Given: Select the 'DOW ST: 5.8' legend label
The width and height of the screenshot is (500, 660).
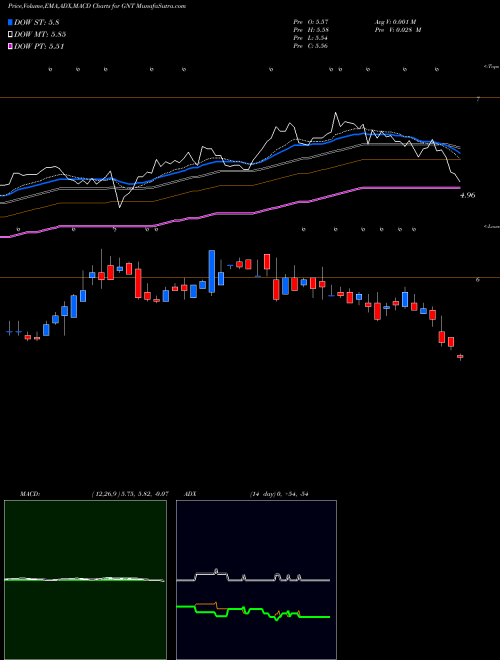Looking at the screenshot, I should [36, 23].
